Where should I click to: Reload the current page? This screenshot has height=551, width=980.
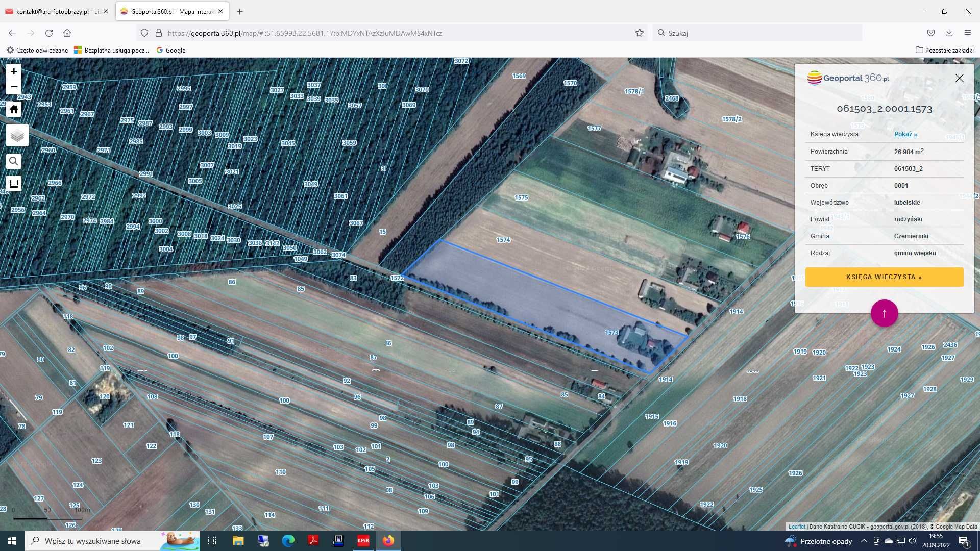[49, 33]
